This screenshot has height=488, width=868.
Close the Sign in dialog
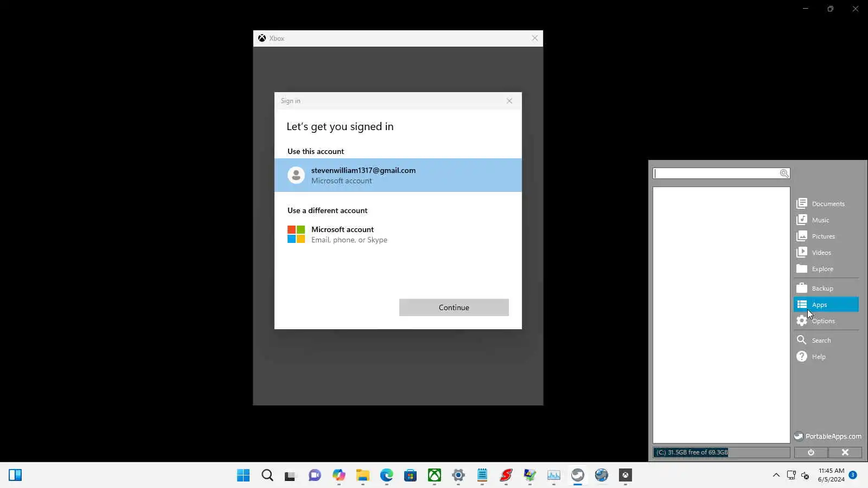tap(509, 101)
